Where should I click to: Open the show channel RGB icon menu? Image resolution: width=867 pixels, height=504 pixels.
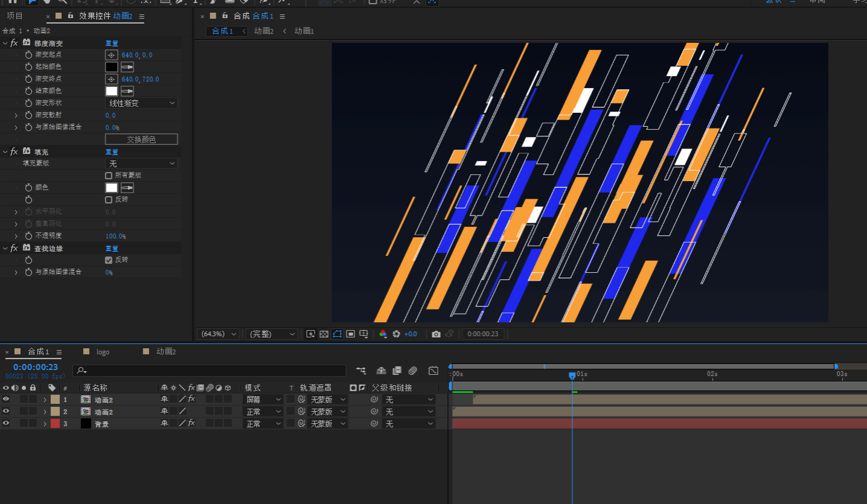383,334
